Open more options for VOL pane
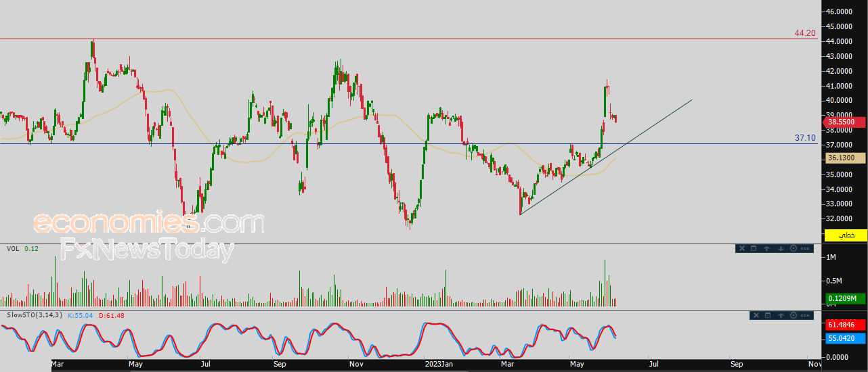Screen dimensions: 868x372 pos(805,248)
